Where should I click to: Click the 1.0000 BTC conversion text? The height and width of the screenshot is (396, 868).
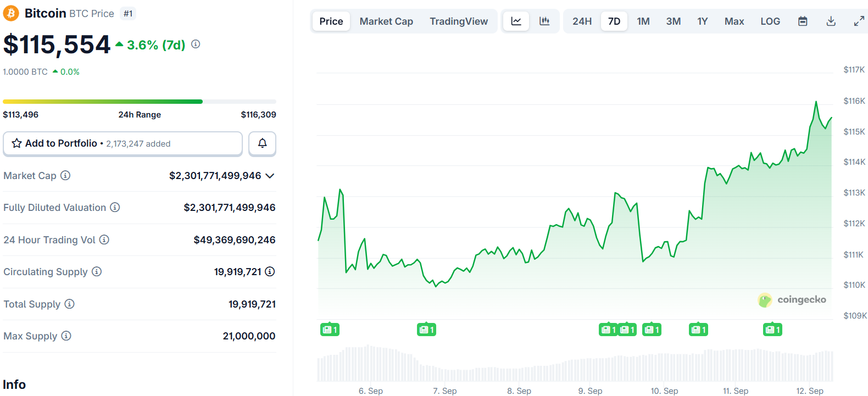25,72
